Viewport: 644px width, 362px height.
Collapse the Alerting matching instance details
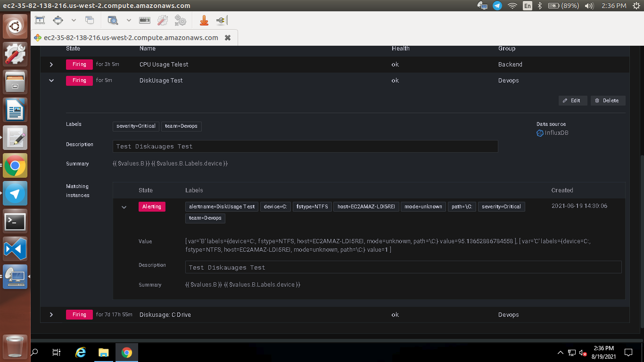click(x=124, y=207)
